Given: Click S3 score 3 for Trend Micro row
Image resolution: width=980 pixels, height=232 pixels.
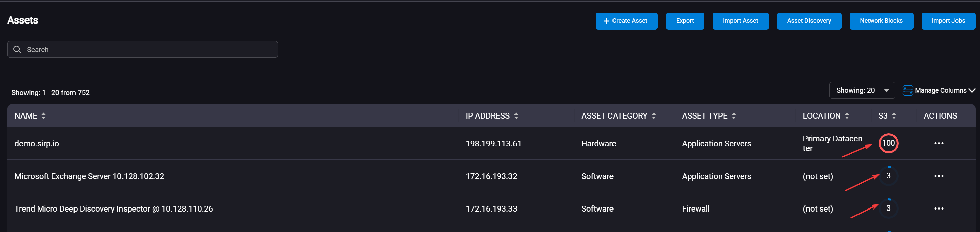Looking at the screenshot, I should point(888,208).
